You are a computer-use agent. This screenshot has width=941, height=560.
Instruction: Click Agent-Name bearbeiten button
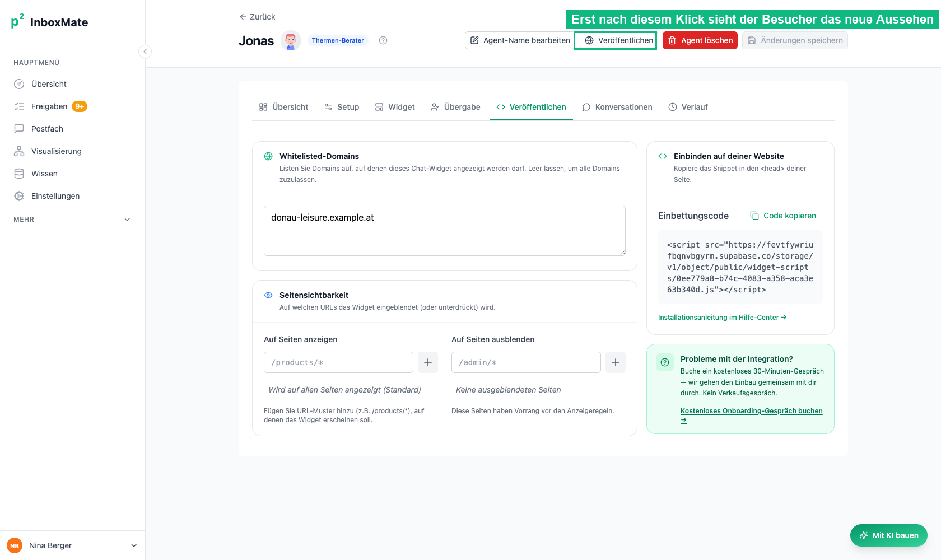[x=520, y=40]
